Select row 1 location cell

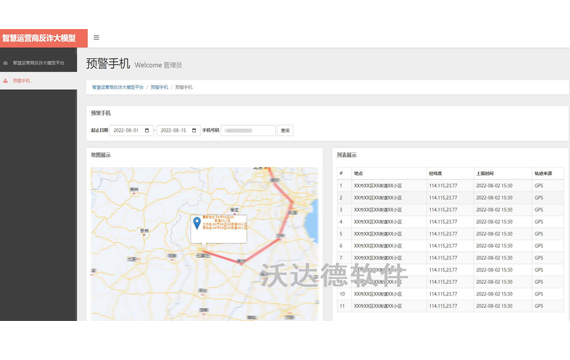389,185
